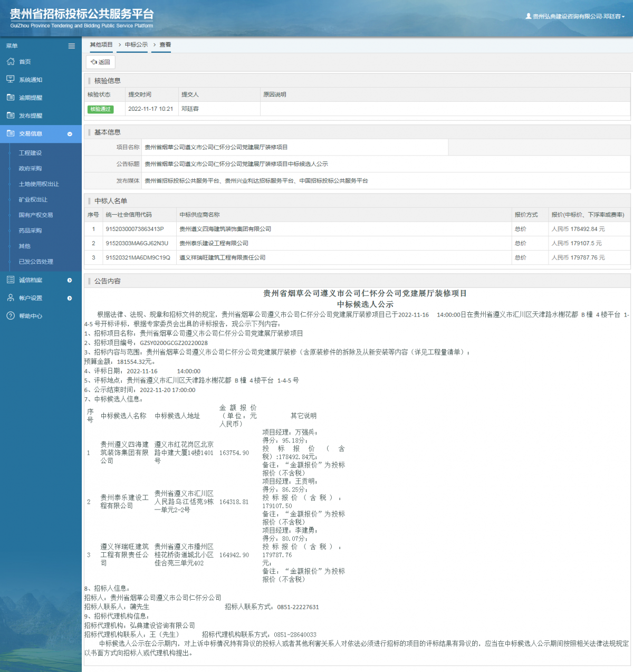Select 已发公告处理 submenu item
The height and width of the screenshot is (672, 633).
(36, 262)
